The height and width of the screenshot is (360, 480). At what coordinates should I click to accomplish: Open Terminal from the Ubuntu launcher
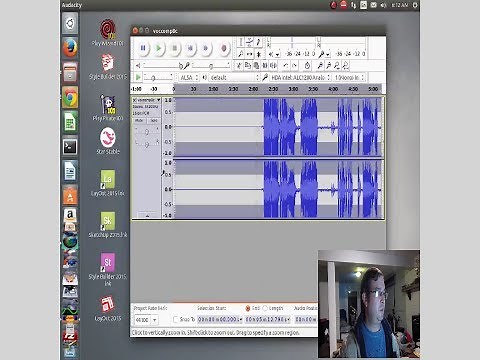coord(70,146)
